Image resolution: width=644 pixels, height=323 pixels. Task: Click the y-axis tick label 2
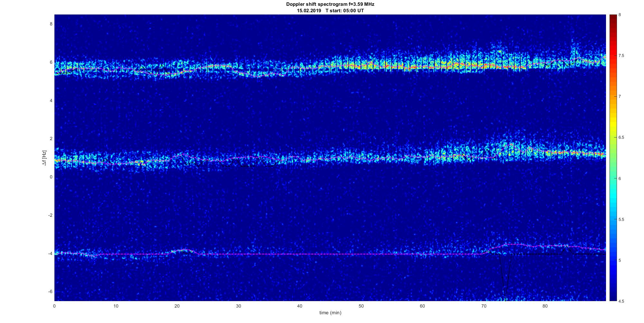51,139
